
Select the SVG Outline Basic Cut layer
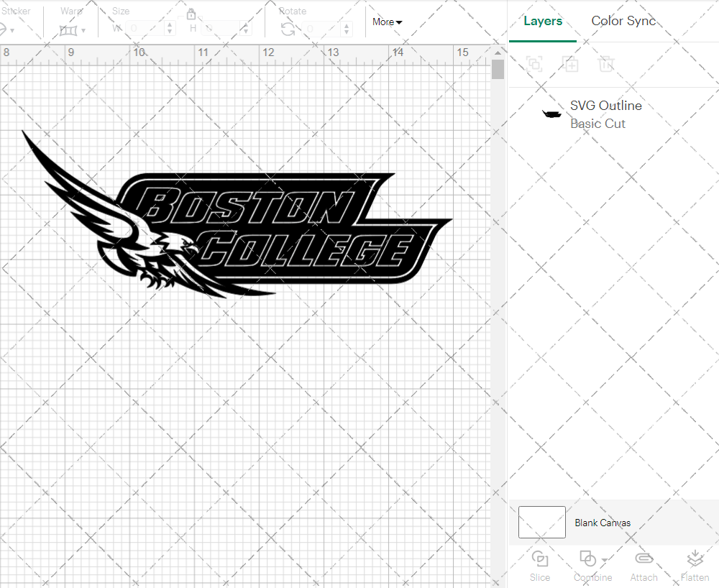tap(606, 114)
